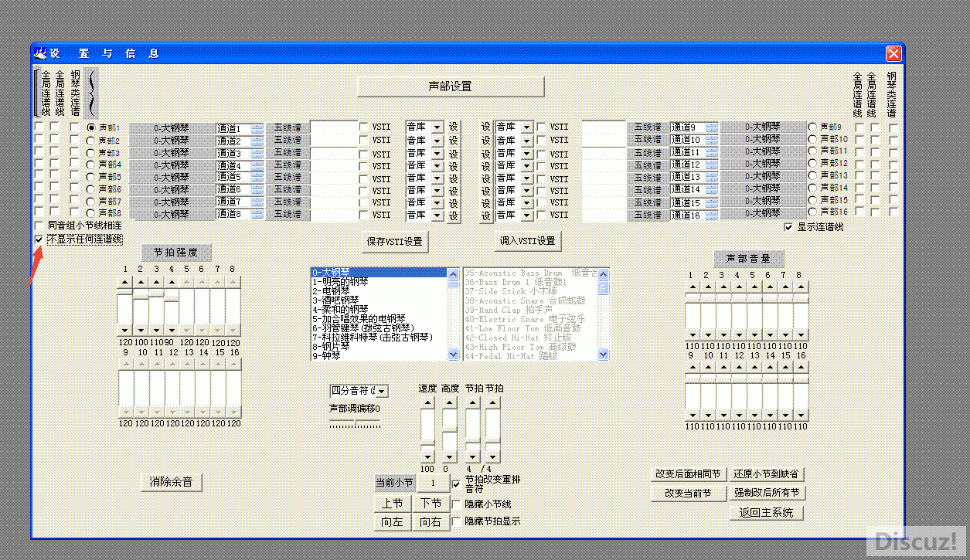The width and height of the screenshot is (970, 560).
Task: Click the down arrow of the 高度 scrollbar
Action: (449, 456)
